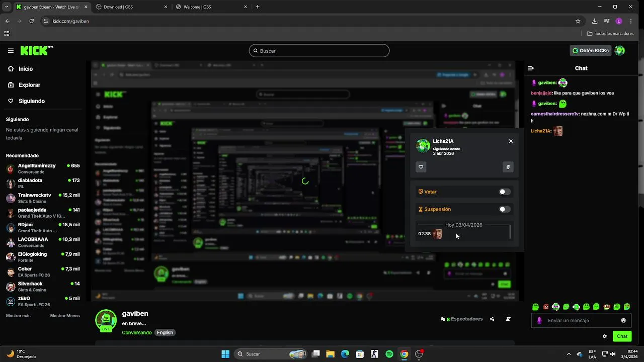644x362 pixels.
Task: Pick the red angry emote in the emote row
Action: click(x=546, y=307)
